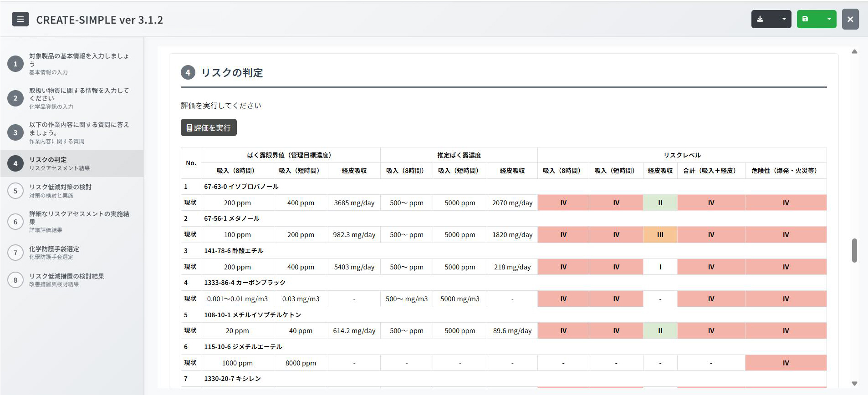Run evaluation with 評価を実行 button
This screenshot has width=868, height=395.
(209, 127)
